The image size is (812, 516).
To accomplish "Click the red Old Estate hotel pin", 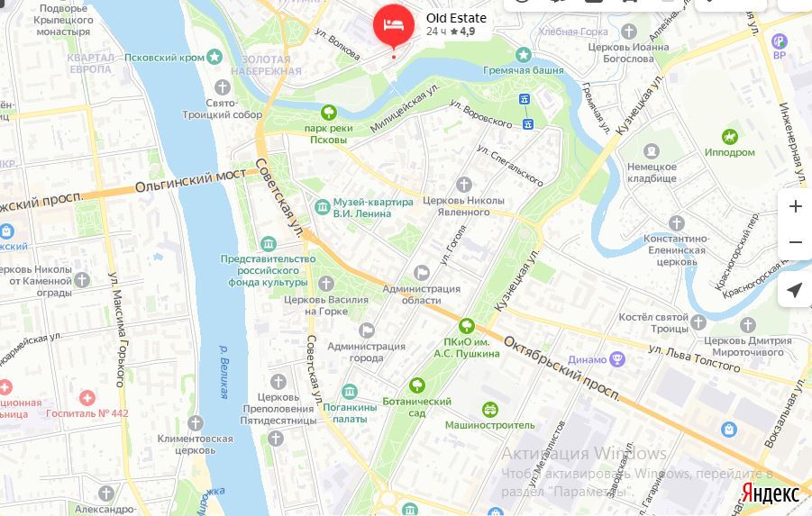I will tap(394, 26).
